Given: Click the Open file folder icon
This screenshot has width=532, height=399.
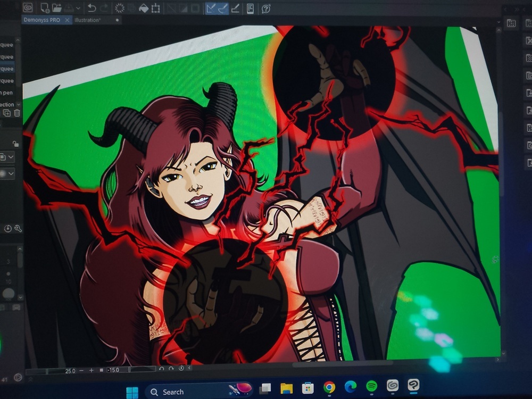Looking at the screenshot, I should [x=56, y=7].
